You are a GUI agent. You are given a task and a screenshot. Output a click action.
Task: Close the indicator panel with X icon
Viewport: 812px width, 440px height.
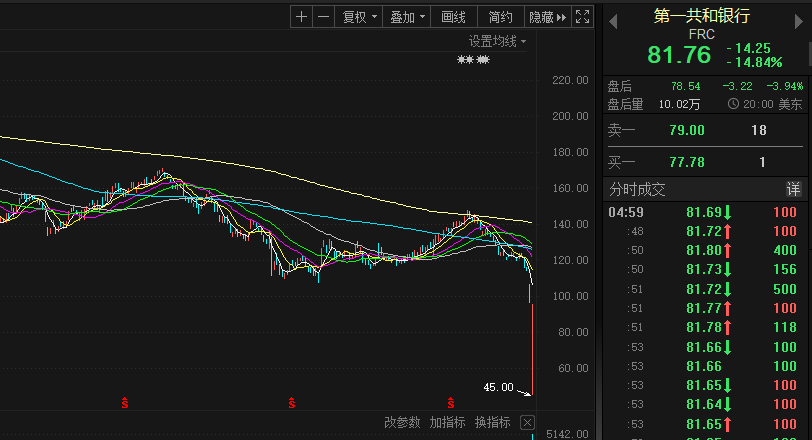[528, 422]
